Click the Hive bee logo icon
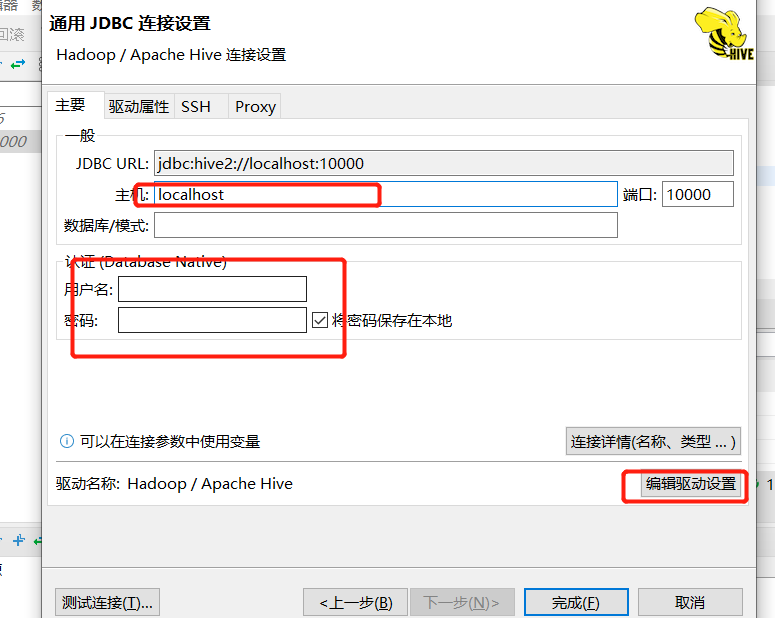 point(724,34)
